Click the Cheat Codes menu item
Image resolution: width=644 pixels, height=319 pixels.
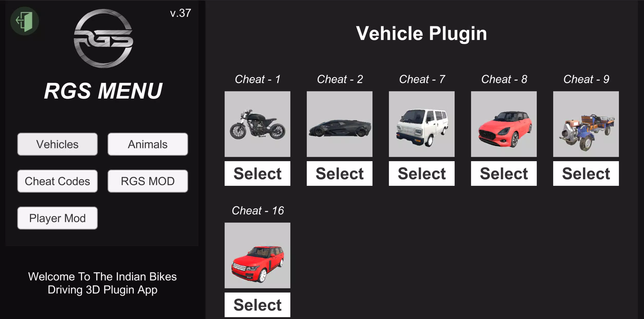pyautogui.click(x=57, y=181)
